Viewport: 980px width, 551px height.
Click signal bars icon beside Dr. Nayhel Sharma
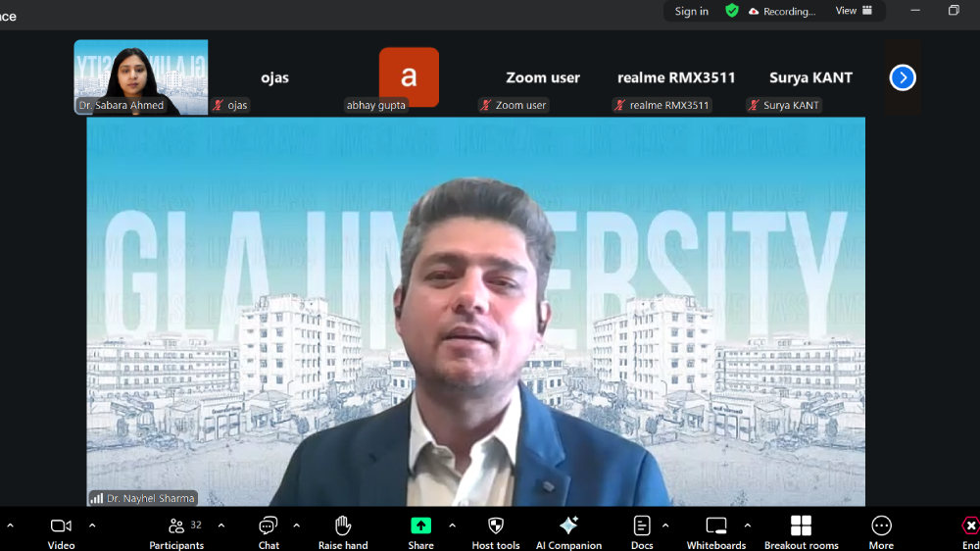(97, 498)
